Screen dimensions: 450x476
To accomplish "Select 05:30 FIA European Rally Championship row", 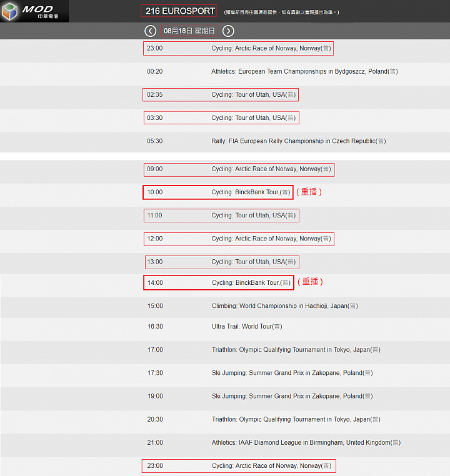I will (x=225, y=141).
